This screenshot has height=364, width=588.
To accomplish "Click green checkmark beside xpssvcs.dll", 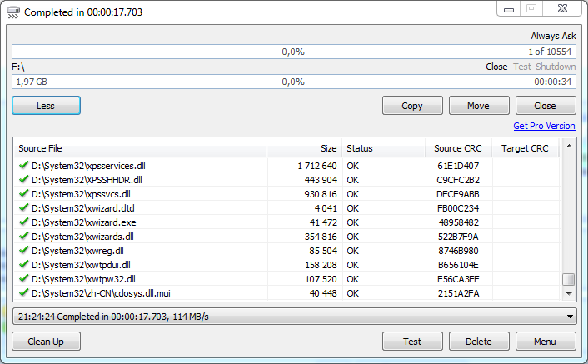I will pos(24,193).
